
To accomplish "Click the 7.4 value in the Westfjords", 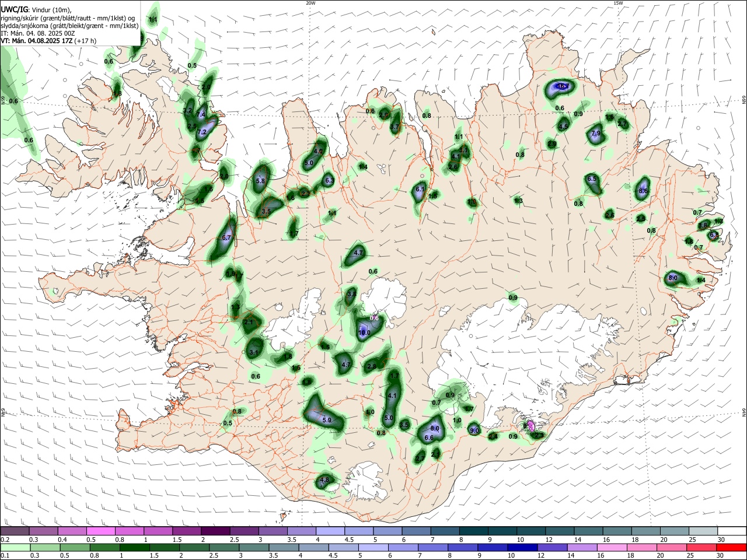I will [202, 114].
